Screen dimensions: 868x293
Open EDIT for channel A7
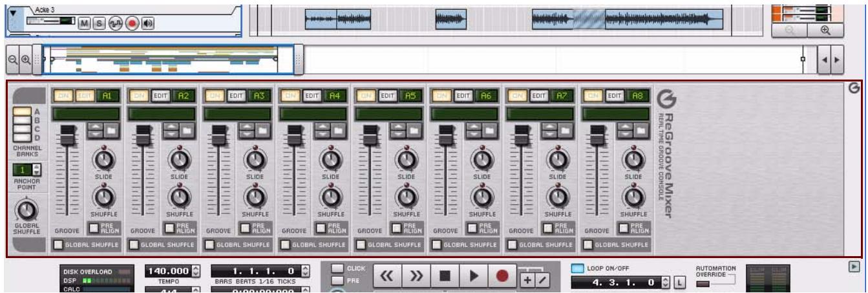[538, 95]
